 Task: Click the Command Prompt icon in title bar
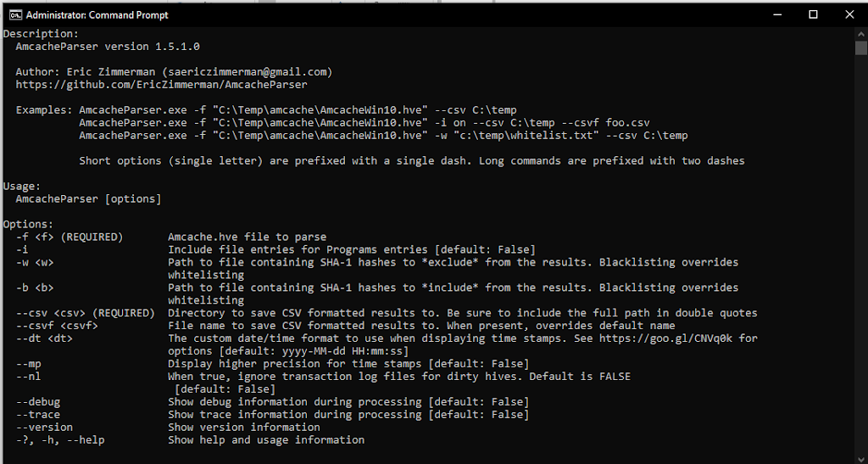point(13,14)
